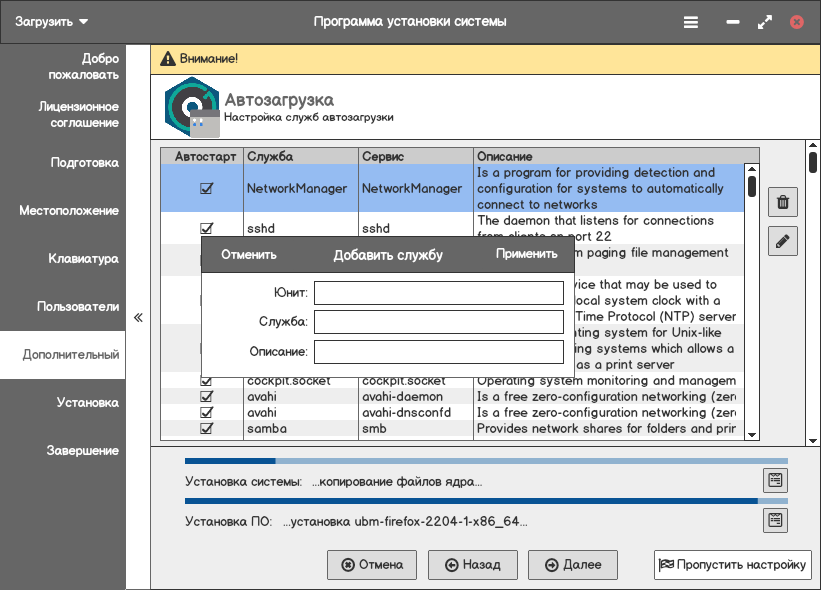Click the trash delete service icon
Image resolution: width=821 pixels, height=590 pixels.
click(x=783, y=202)
